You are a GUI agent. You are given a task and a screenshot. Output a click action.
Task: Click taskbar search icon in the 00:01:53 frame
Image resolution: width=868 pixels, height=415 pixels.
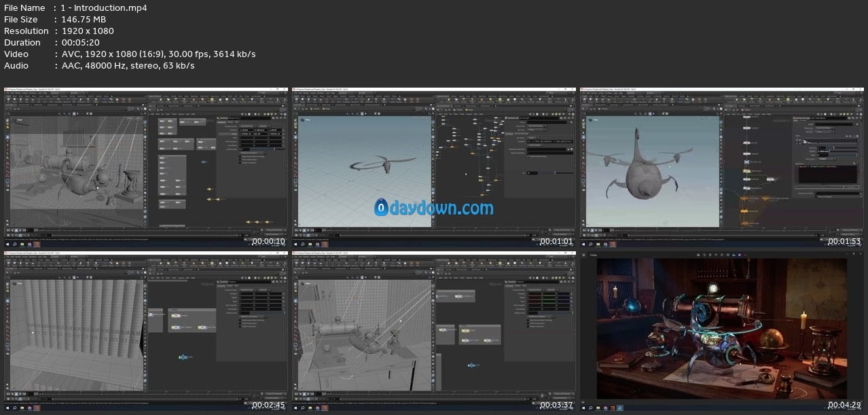coord(590,243)
